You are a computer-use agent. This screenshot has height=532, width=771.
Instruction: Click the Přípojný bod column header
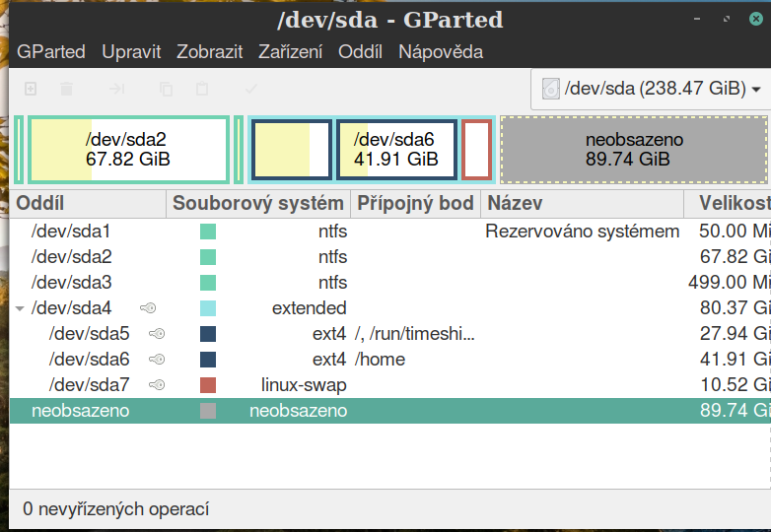pyautogui.click(x=415, y=204)
